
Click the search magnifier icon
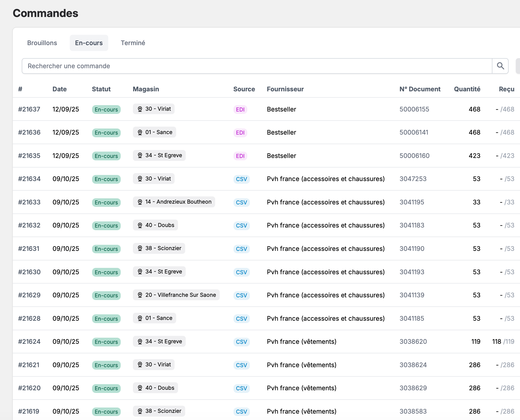(x=500, y=66)
